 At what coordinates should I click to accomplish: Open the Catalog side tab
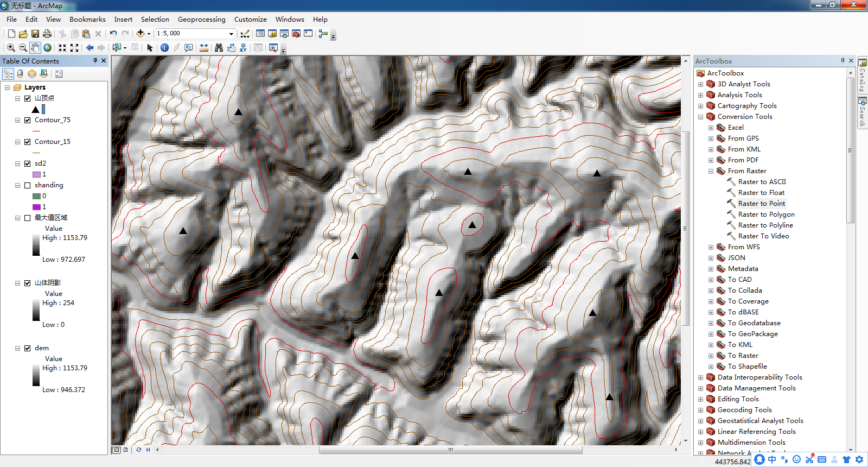[862, 76]
